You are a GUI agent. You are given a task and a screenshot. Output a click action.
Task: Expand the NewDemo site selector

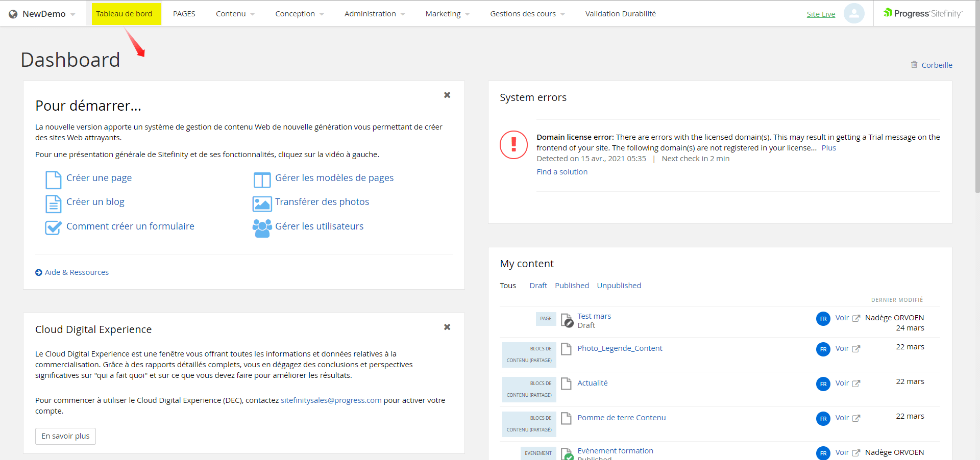(42, 14)
